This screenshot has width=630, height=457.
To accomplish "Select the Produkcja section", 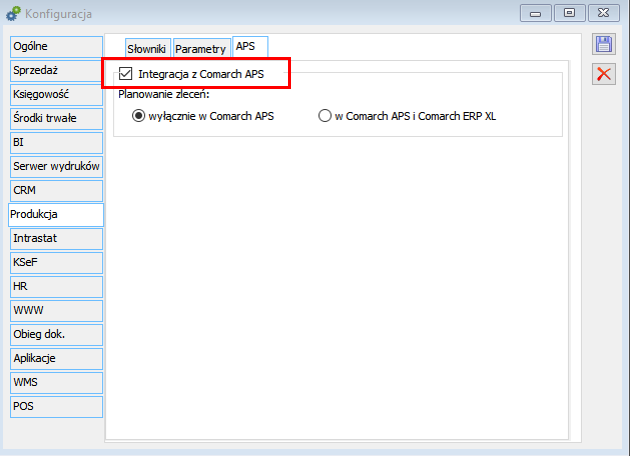I will coord(56,215).
